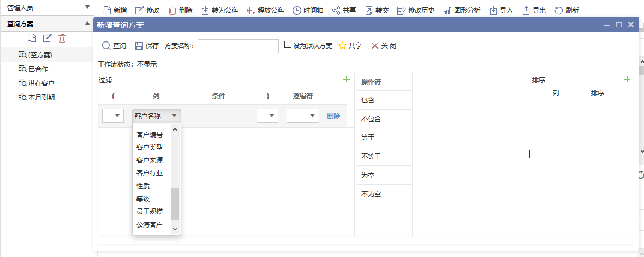This screenshot has width=644, height=257.
Task: Click the new query scheme icon in sidebar
Action: [x=32, y=38]
